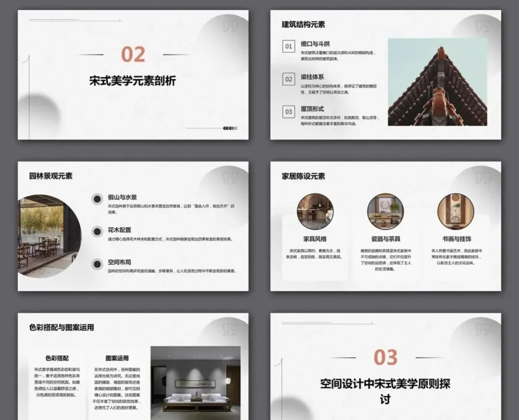Click the description paragraph under 瓷器与茶具
The width and height of the screenshot is (519, 420).
coord(385,260)
